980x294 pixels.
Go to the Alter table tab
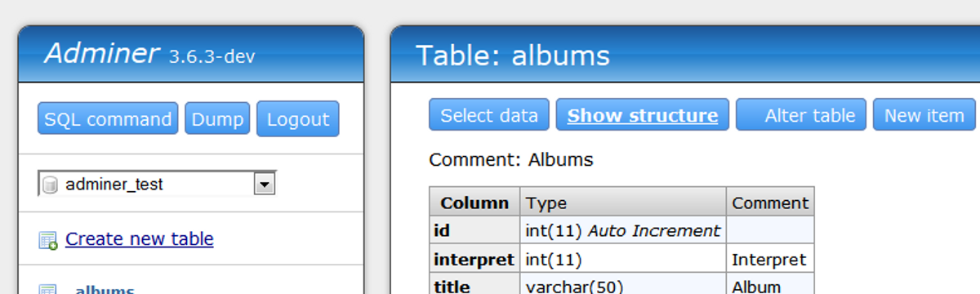tap(799, 115)
